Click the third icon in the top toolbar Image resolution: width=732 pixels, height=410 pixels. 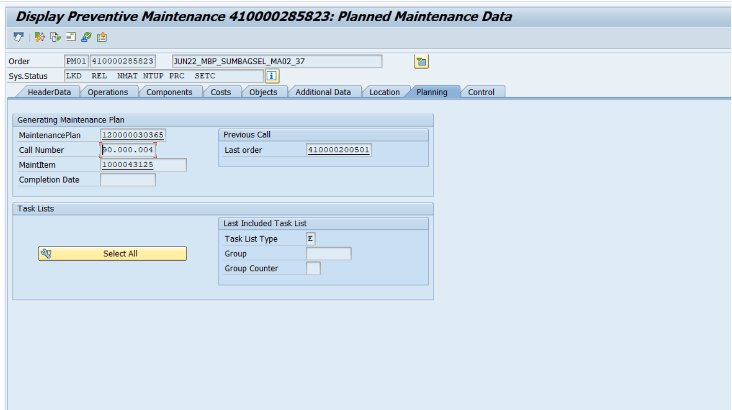(55, 37)
